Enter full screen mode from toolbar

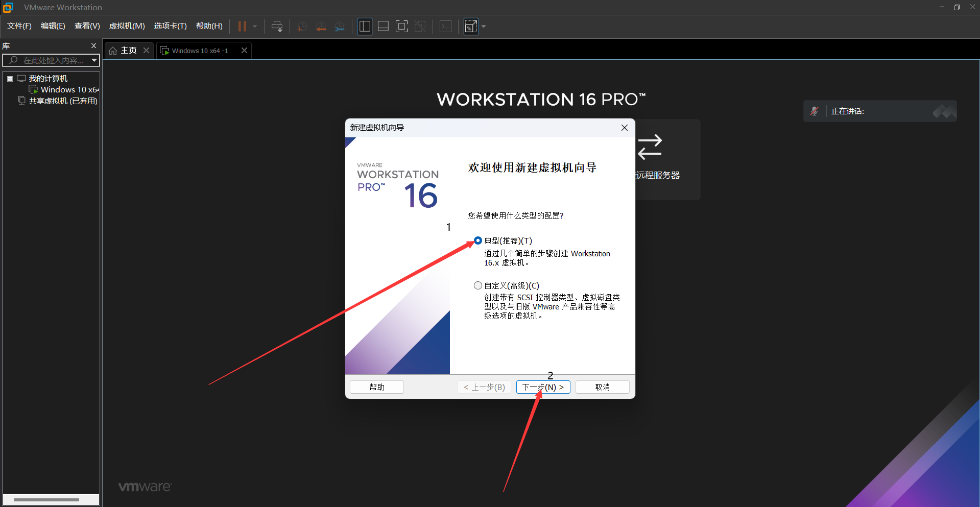coord(402,27)
